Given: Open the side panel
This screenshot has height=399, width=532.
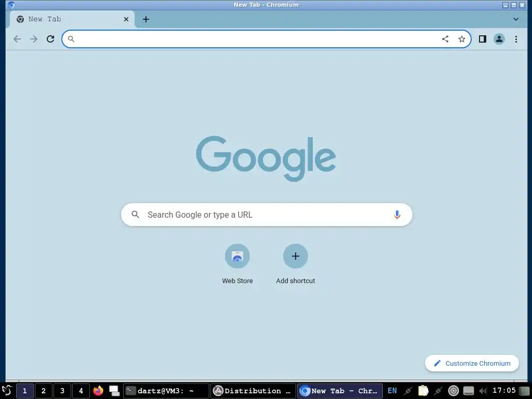Looking at the screenshot, I should (x=483, y=39).
